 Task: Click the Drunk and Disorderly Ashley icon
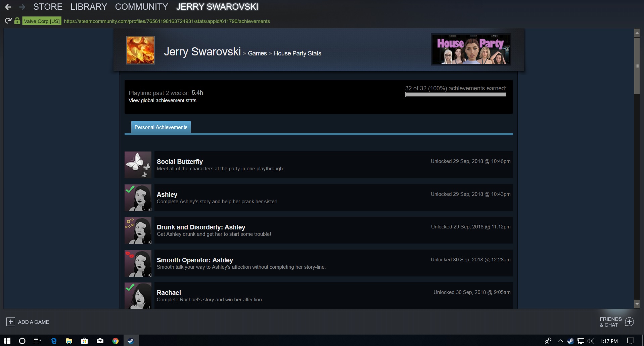pos(138,230)
